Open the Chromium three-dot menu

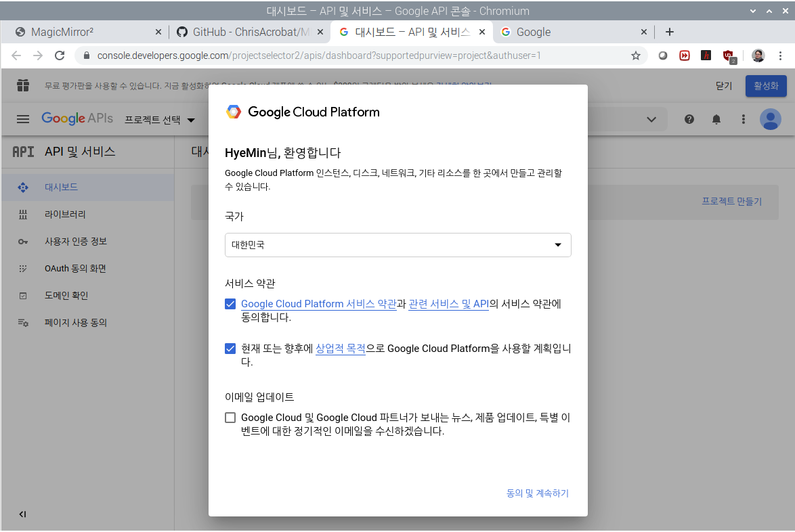780,56
